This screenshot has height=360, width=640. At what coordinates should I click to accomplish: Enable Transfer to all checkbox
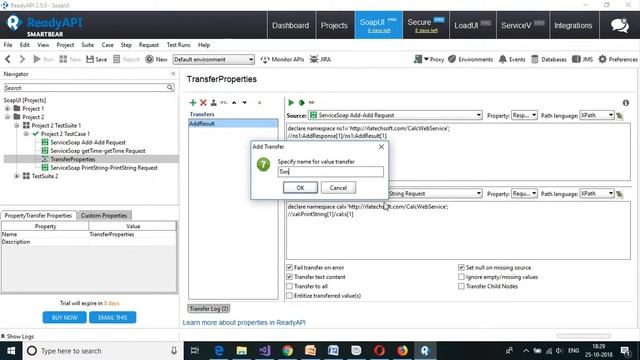tap(289, 286)
